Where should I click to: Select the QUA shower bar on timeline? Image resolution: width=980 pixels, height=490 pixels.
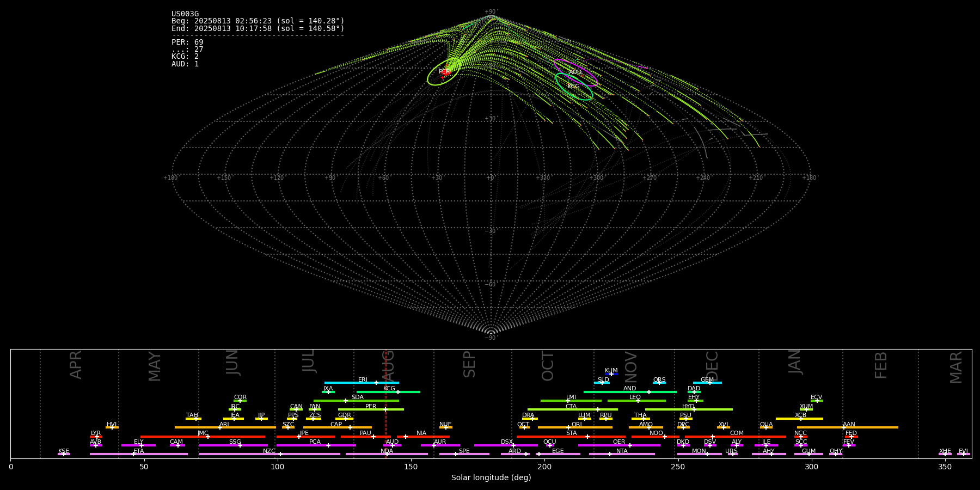pos(766,427)
